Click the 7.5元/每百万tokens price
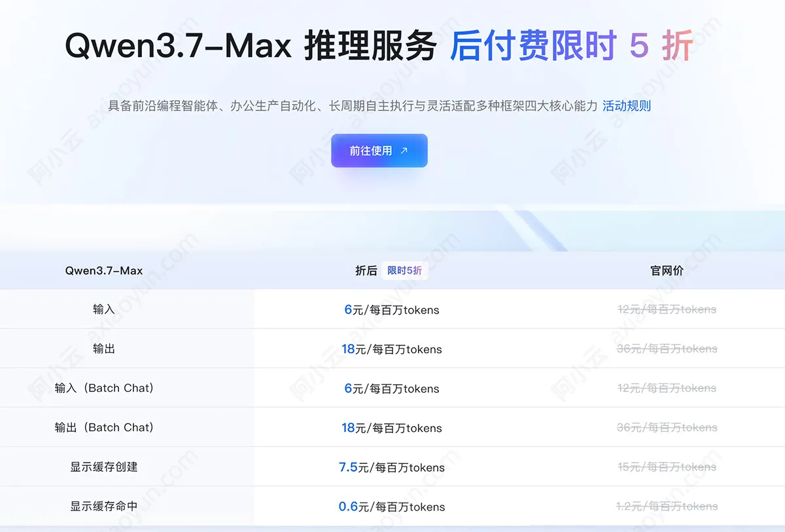785x532 pixels. pos(392,467)
